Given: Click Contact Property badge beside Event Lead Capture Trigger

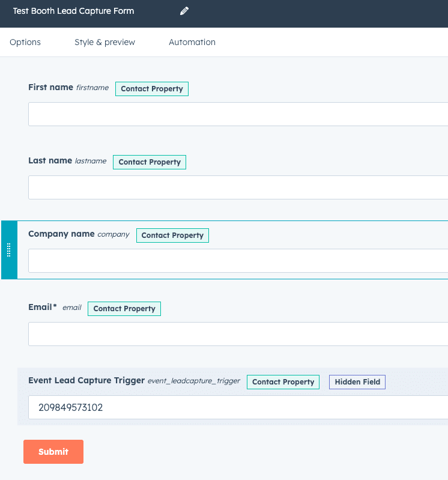Looking at the screenshot, I should 283,382.
